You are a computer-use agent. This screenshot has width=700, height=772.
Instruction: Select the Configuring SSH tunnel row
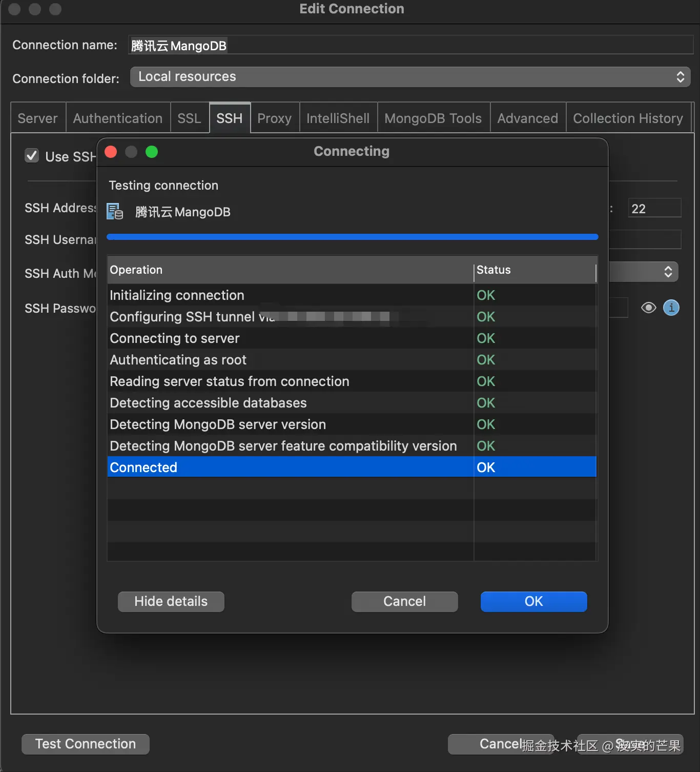pyautogui.click(x=352, y=317)
